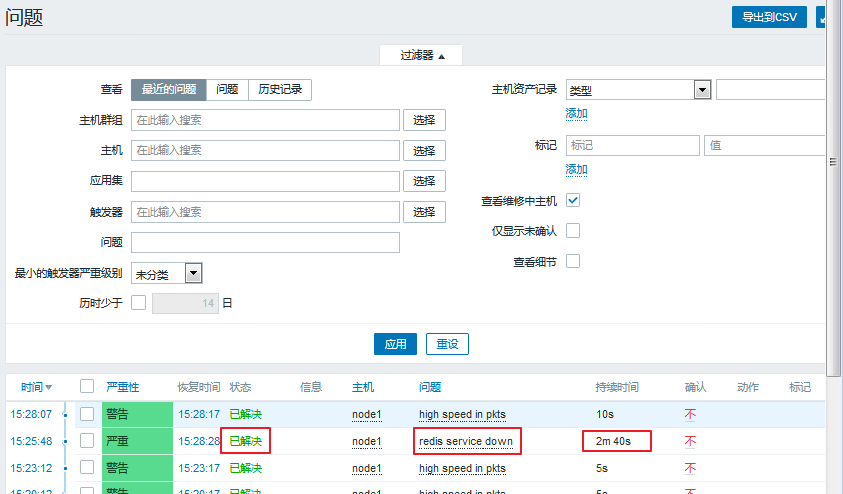Add tag filter via 添加 under 标记
The width and height of the screenshot is (843, 494).
pos(576,170)
